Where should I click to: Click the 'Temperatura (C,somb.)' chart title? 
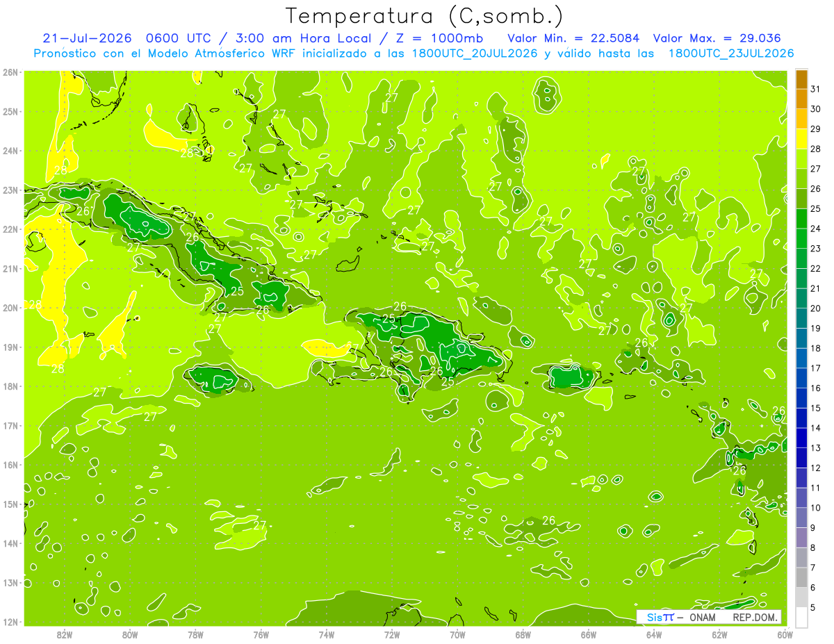(x=425, y=16)
